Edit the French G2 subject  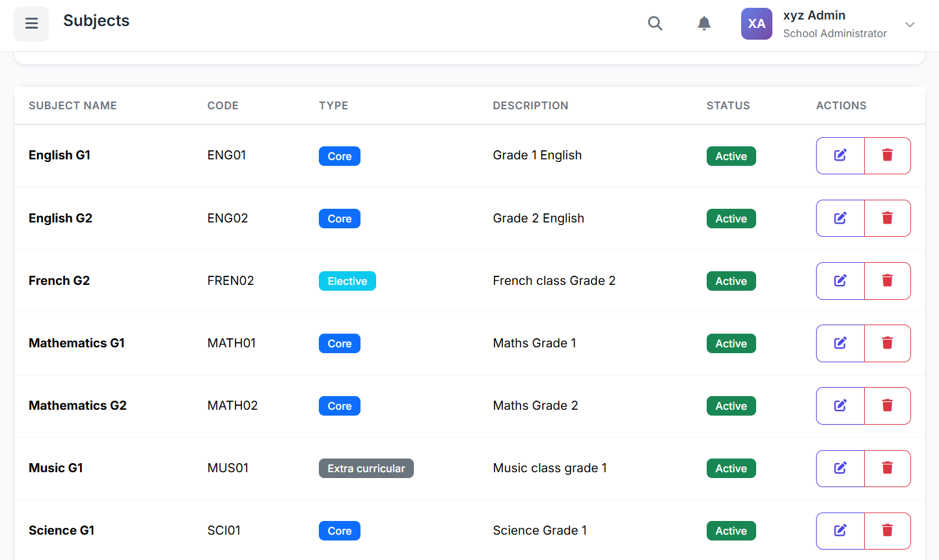[840, 281]
